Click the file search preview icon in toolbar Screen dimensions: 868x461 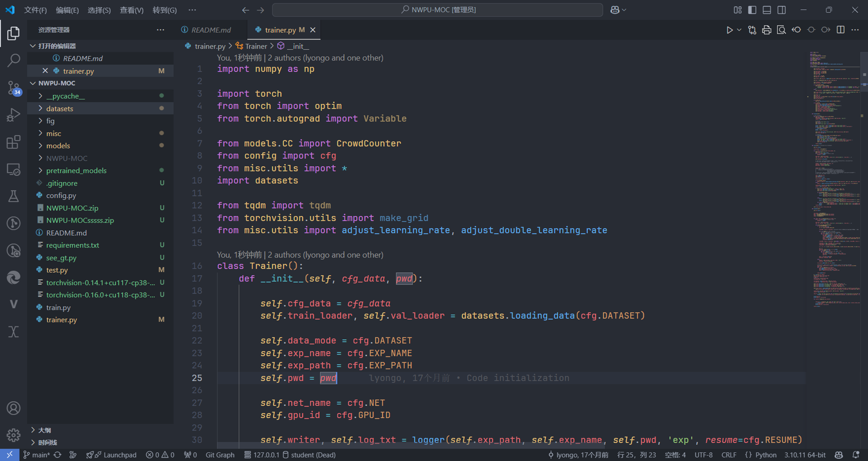[x=781, y=30]
